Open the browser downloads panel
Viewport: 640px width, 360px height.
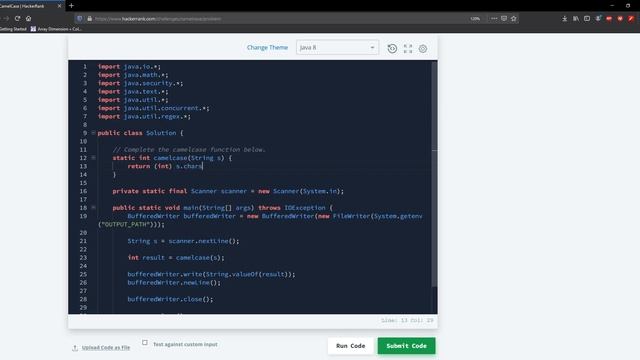564,18
